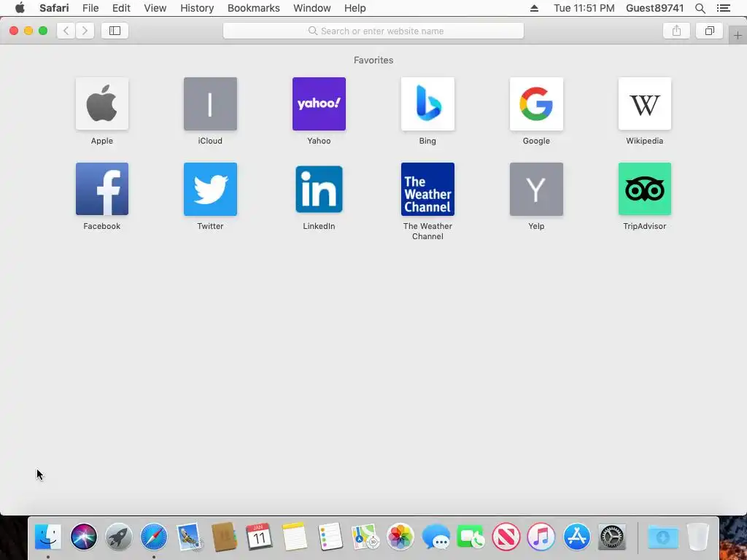The image size is (747, 560).
Task: Open Photos icon in Dock
Action: 400,537
